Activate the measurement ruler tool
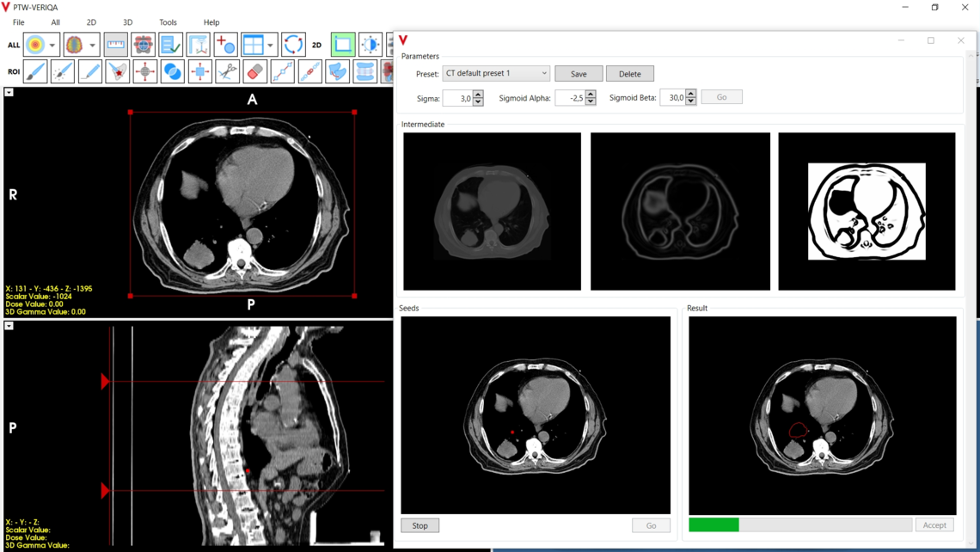The image size is (980, 552). click(118, 44)
